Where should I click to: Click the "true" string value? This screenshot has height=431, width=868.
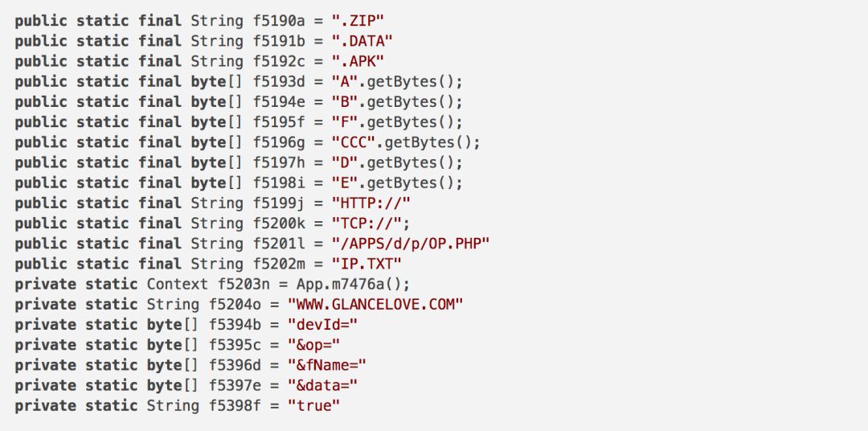(x=314, y=406)
